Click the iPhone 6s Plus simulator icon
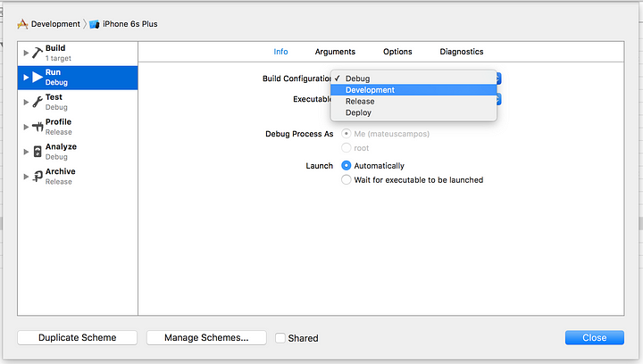Viewport: 643px width, 364px height. (95, 24)
